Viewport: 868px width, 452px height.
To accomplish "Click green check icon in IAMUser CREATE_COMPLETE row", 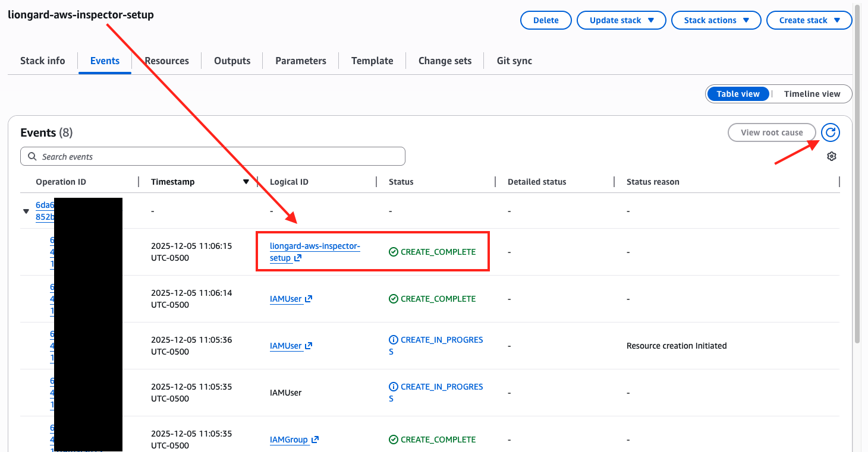I will coord(393,299).
